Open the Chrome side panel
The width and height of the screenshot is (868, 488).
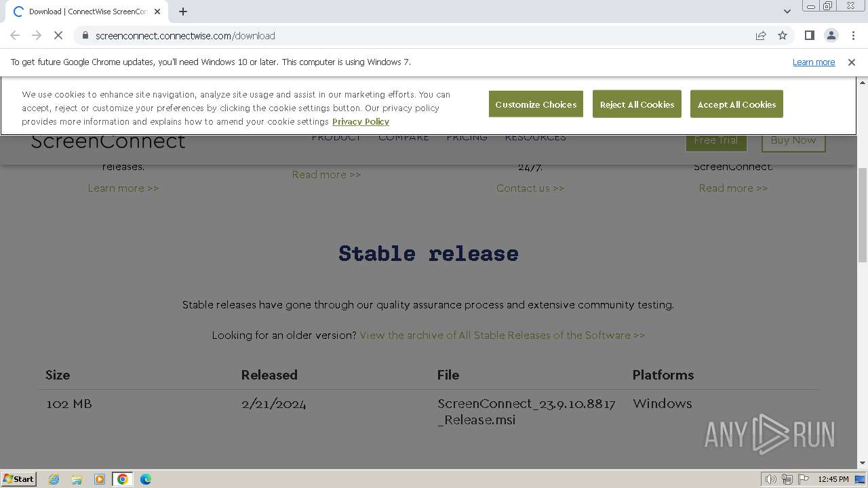click(809, 36)
